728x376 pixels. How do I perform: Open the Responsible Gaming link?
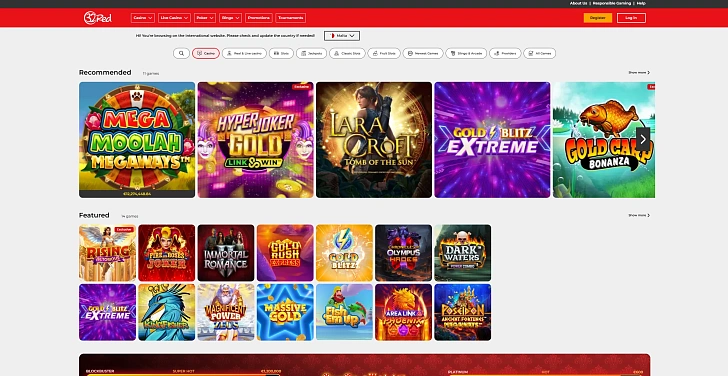(x=611, y=3)
